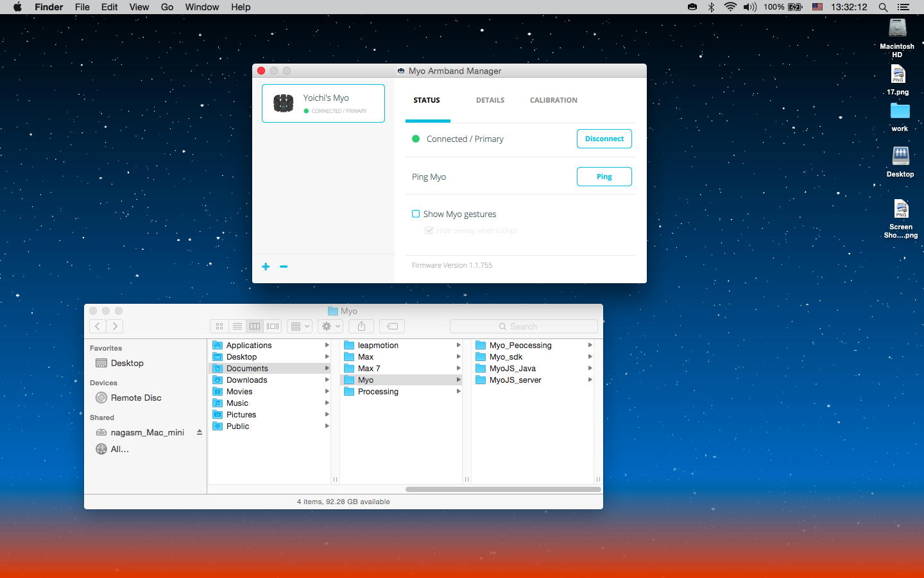Select the Pictures folder in Finder
The width and height of the screenshot is (924, 578).
[241, 415]
